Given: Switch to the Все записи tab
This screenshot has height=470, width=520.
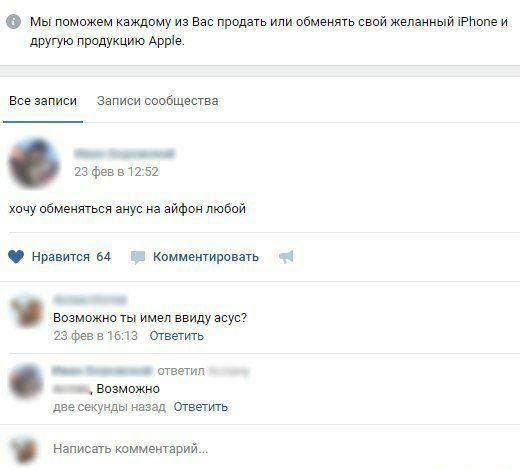Looking at the screenshot, I should 43,101.
